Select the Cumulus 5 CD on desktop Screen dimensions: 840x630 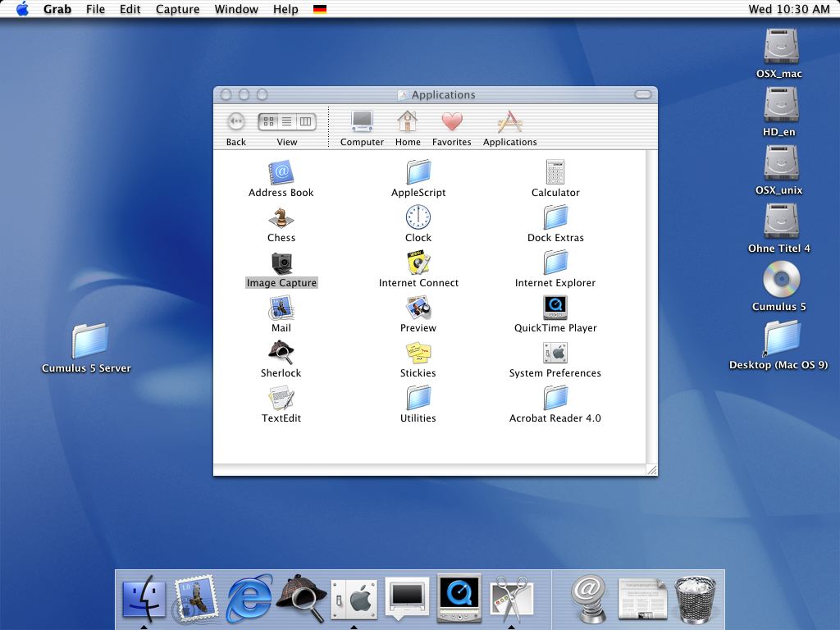pos(781,279)
